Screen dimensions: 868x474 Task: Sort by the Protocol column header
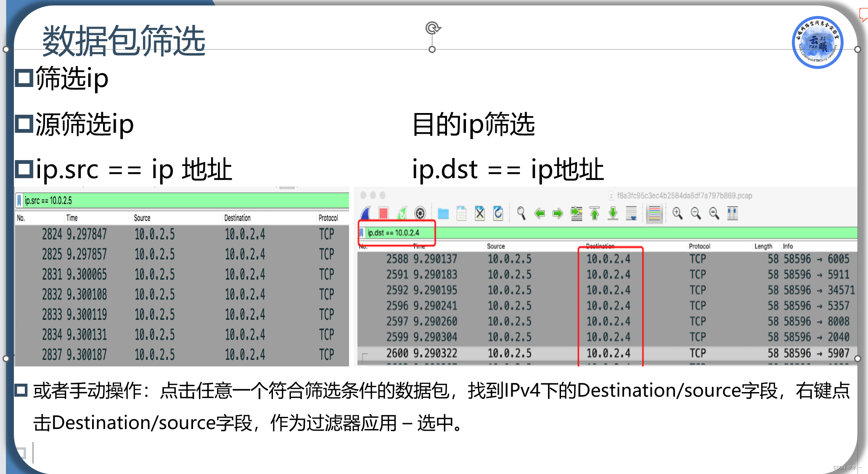(x=699, y=247)
